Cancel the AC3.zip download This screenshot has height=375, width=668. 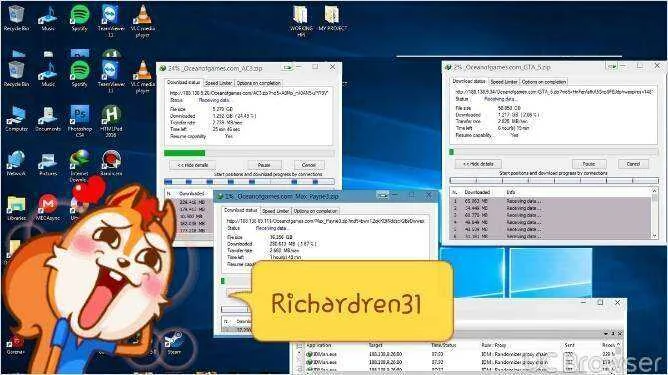[309, 165]
